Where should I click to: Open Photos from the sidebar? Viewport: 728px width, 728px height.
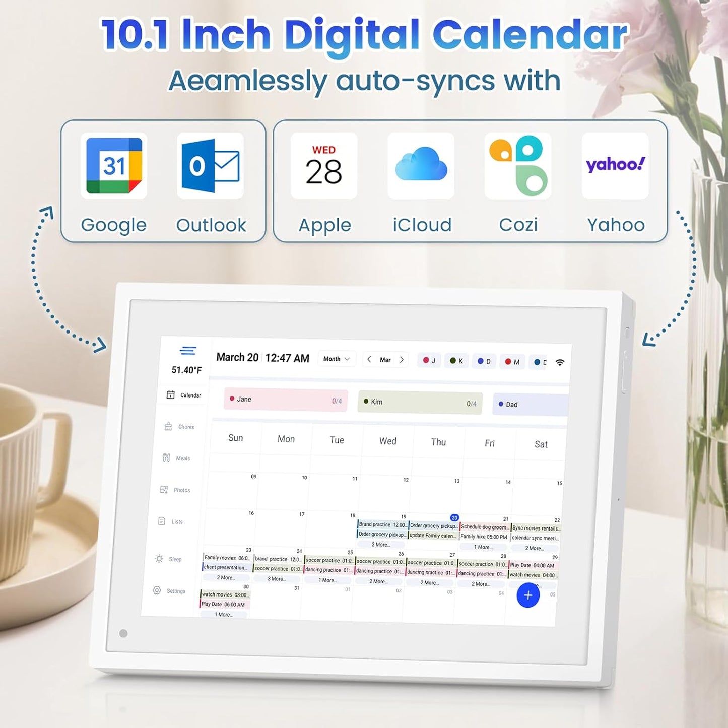pos(175,490)
